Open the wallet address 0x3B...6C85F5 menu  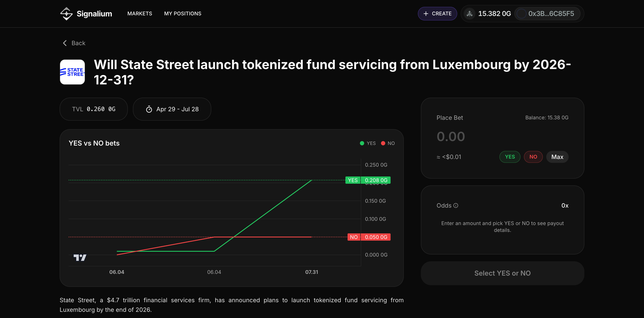coord(551,14)
